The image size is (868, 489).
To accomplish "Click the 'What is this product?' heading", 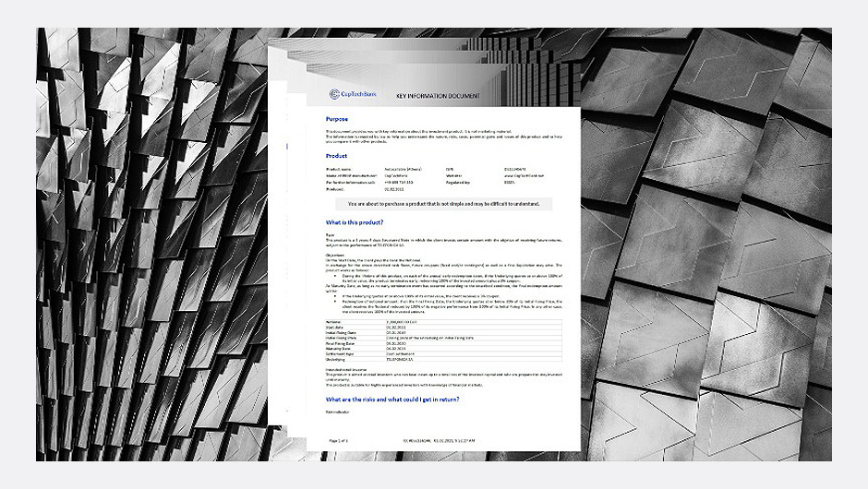I will [x=355, y=222].
